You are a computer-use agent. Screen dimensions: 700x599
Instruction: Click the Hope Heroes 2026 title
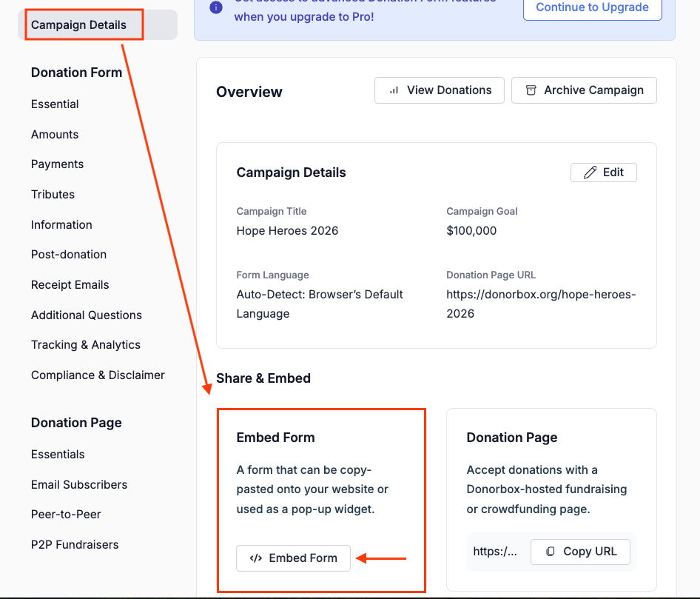288,231
